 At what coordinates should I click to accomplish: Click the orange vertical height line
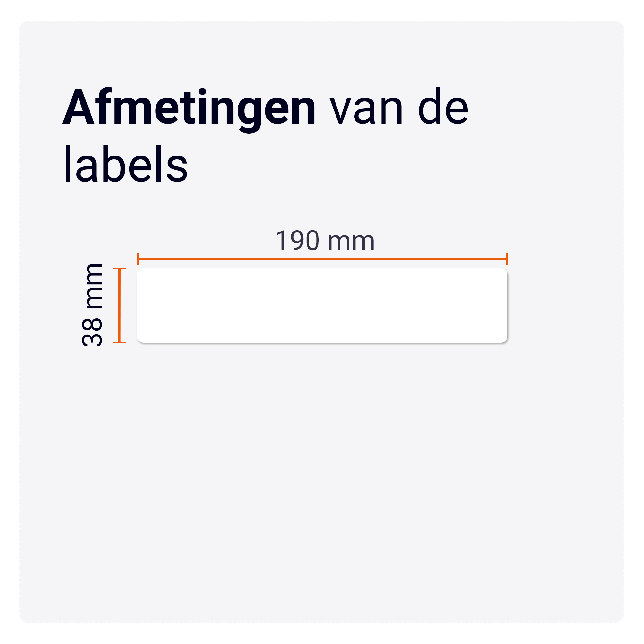click(x=119, y=305)
